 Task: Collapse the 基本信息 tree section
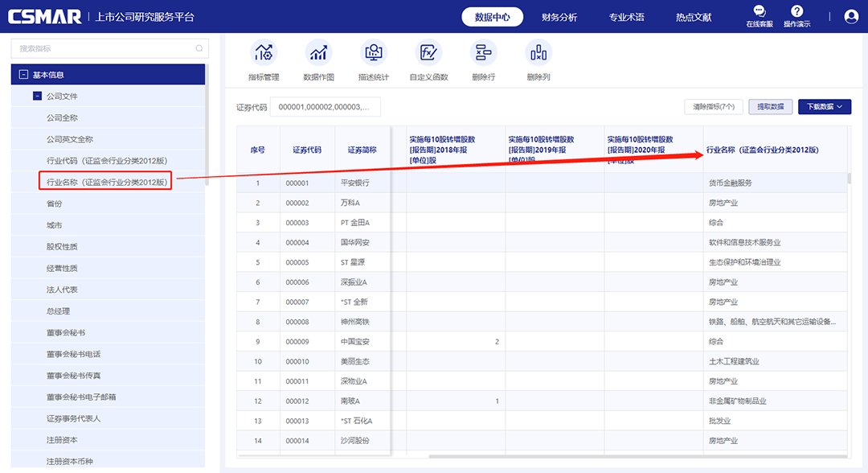(x=23, y=75)
